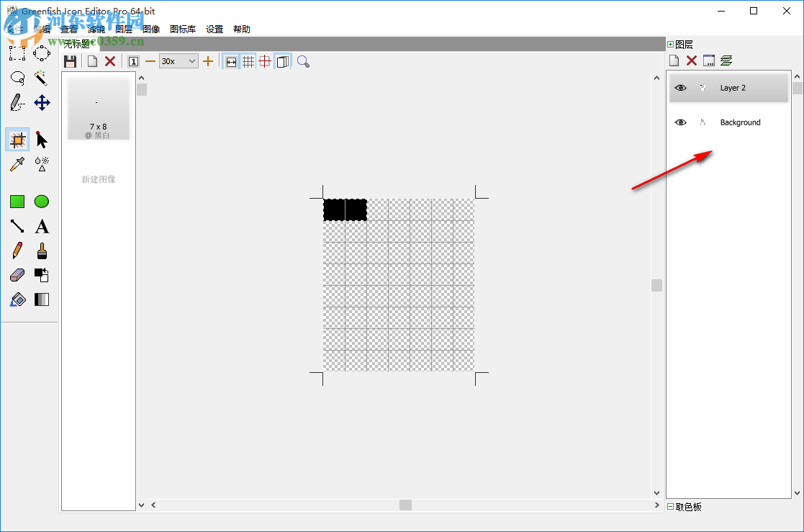Click the Save icon in the toolbar

tap(70, 61)
